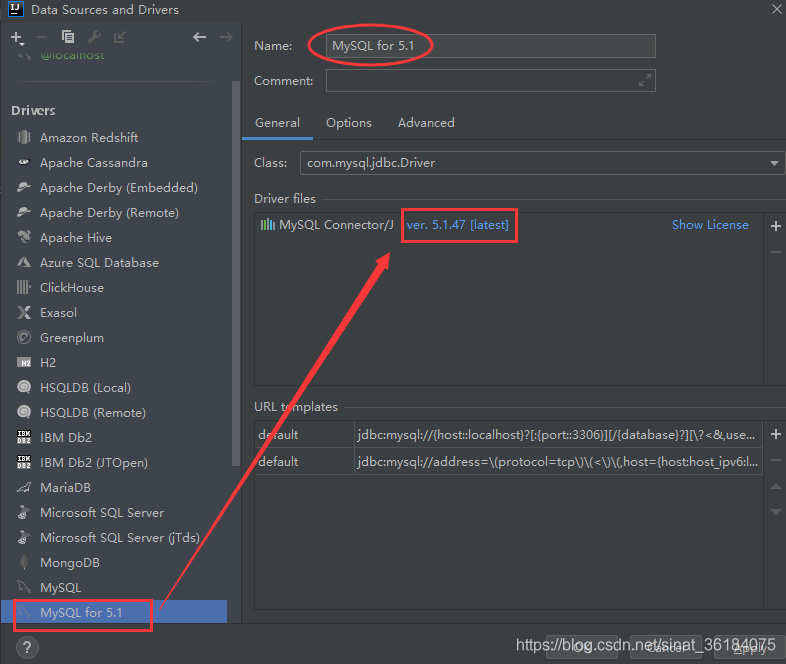This screenshot has width=786, height=664.
Task: Add a new data source with plus icon
Action: tap(16, 37)
